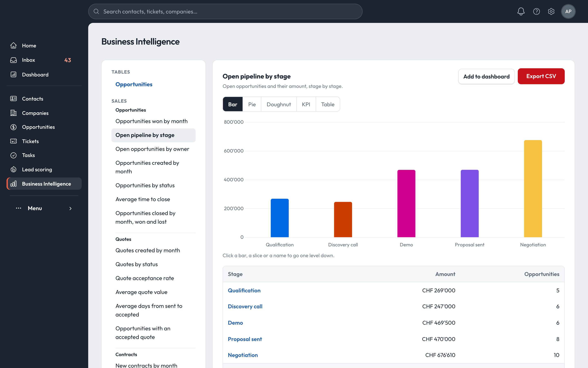Image resolution: width=588 pixels, height=368 pixels.
Task: Open the help question mark icon
Action: click(x=536, y=11)
